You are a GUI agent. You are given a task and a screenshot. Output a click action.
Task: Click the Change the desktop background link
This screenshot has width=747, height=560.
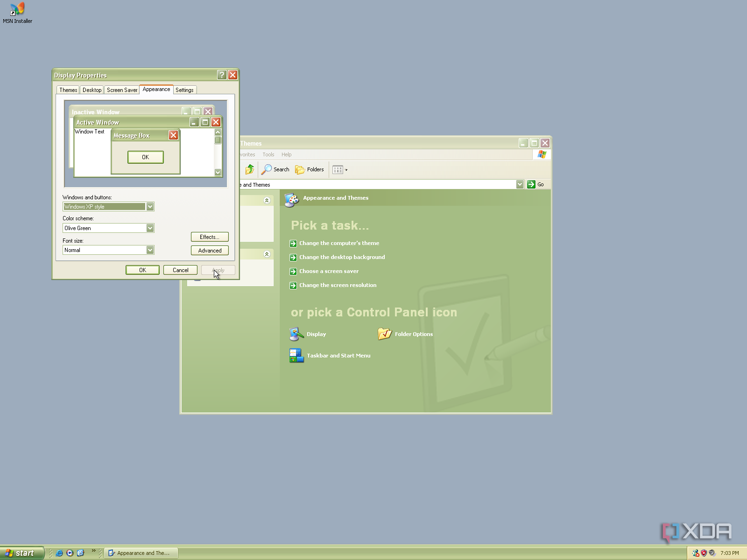342,257
